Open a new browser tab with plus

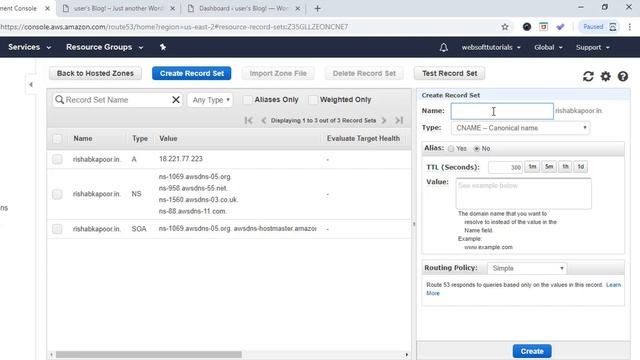tap(318, 8)
